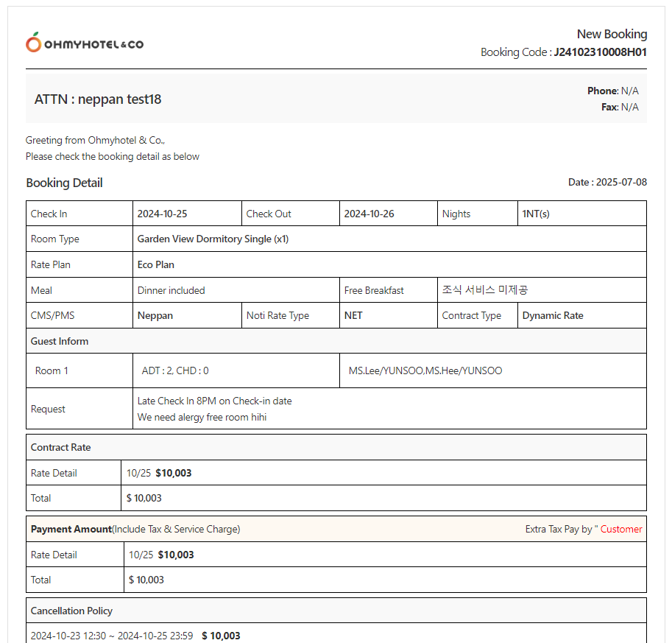
Task: Select the booking code J24102310008H01
Action: 600,52
